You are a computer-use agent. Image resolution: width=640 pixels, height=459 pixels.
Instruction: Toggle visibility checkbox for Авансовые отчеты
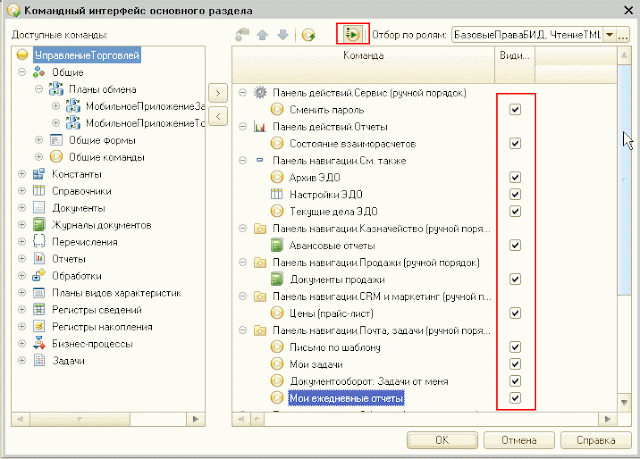click(515, 245)
